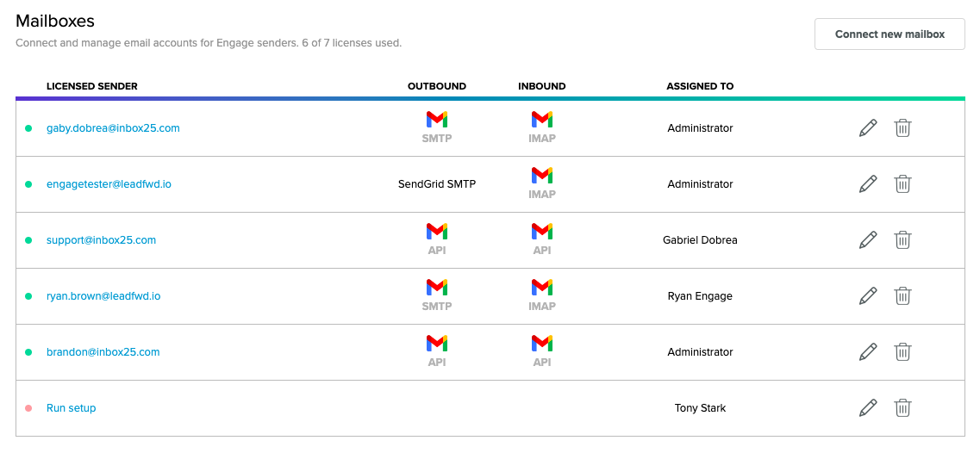Edit the gaby.dobrea@inbox25.com mailbox via pencil icon
This screenshot has width=980, height=453.
pos(867,128)
